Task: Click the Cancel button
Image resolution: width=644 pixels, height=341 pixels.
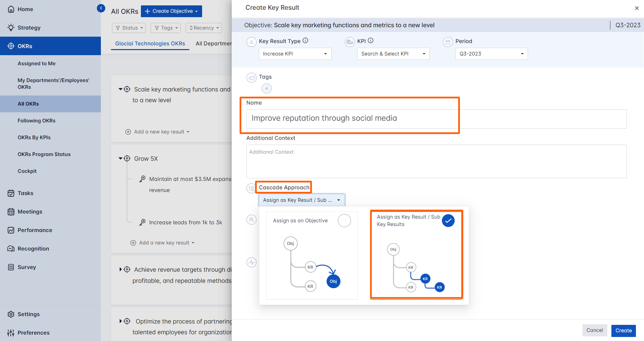Action: point(595,330)
